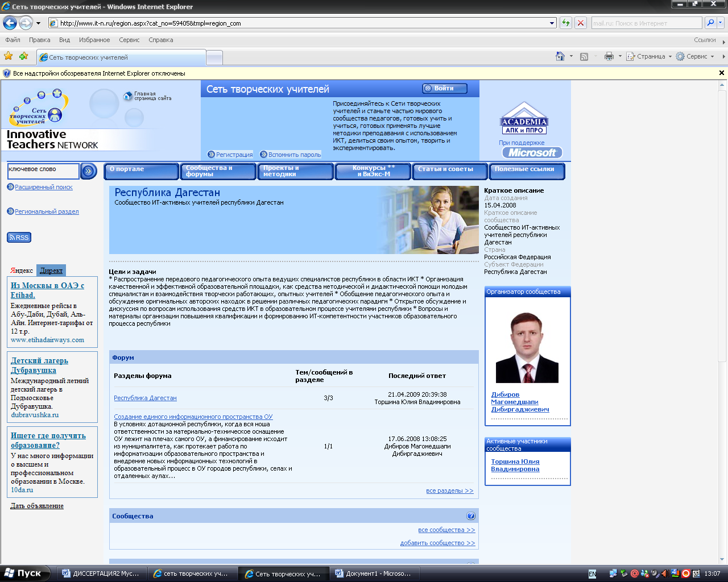Open the Статьи и советы navigation tab
Image resolution: width=728 pixels, height=582 pixels.
pyautogui.click(x=451, y=171)
